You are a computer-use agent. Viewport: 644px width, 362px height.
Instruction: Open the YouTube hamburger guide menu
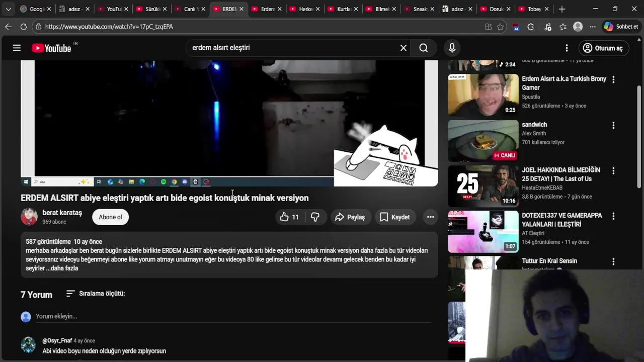coord(17,48)
